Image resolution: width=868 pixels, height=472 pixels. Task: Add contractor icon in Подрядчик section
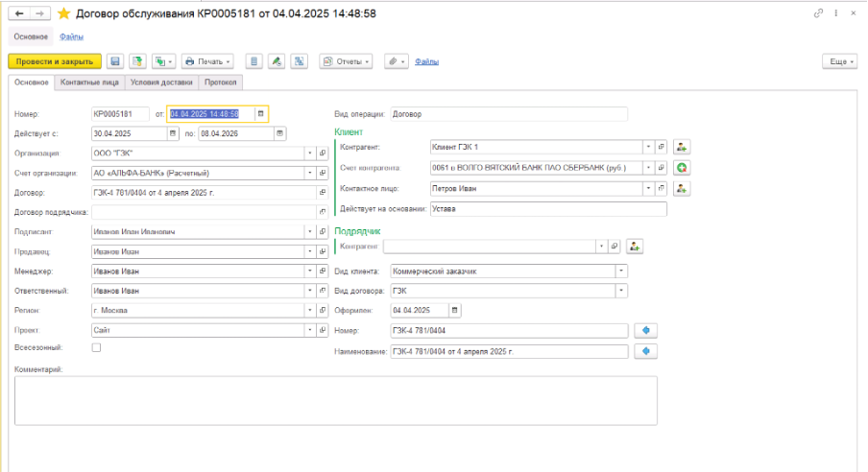click(x=635, y=247)
